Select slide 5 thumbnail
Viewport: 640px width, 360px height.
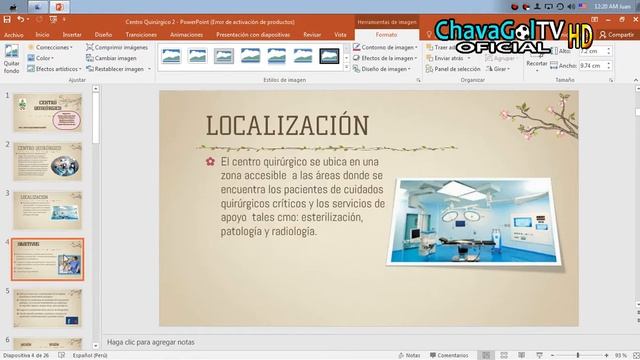pos(48,308)
